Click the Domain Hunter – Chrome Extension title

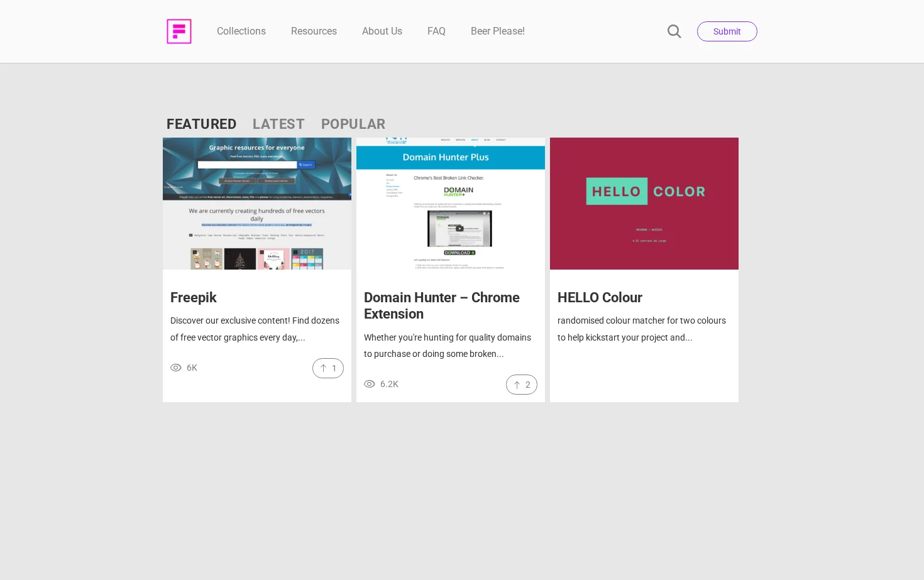tap(442, 305)
